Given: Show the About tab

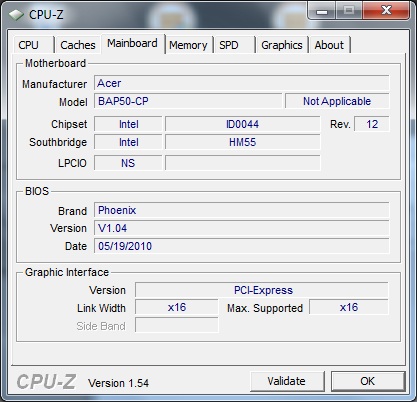Looking at the screenshot, I should (x=329, y=45).
